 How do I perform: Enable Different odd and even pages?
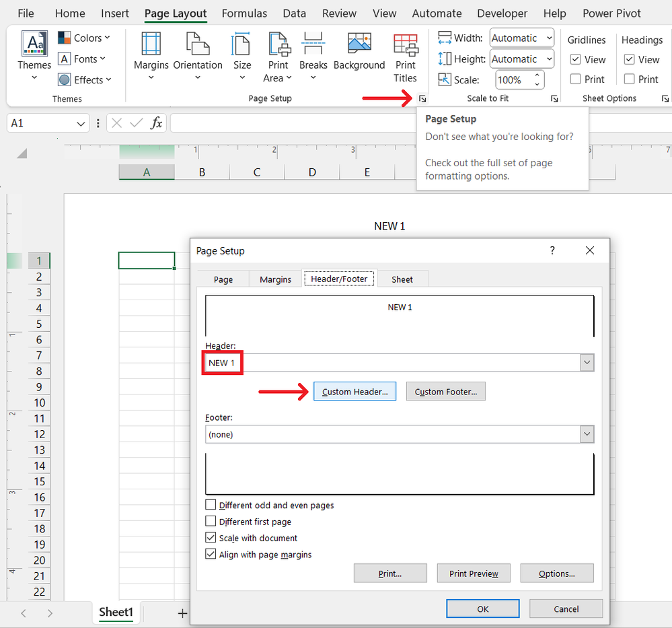click(x=211, y=504)
